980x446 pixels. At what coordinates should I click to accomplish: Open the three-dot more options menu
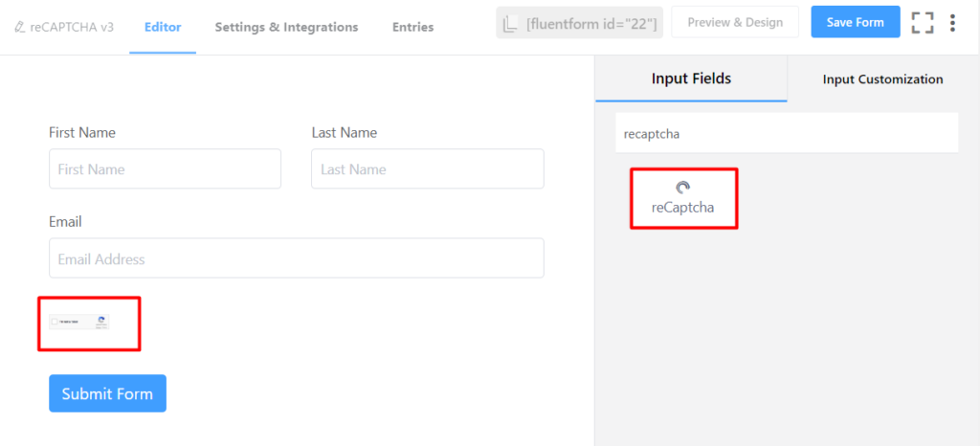point(952,22)
